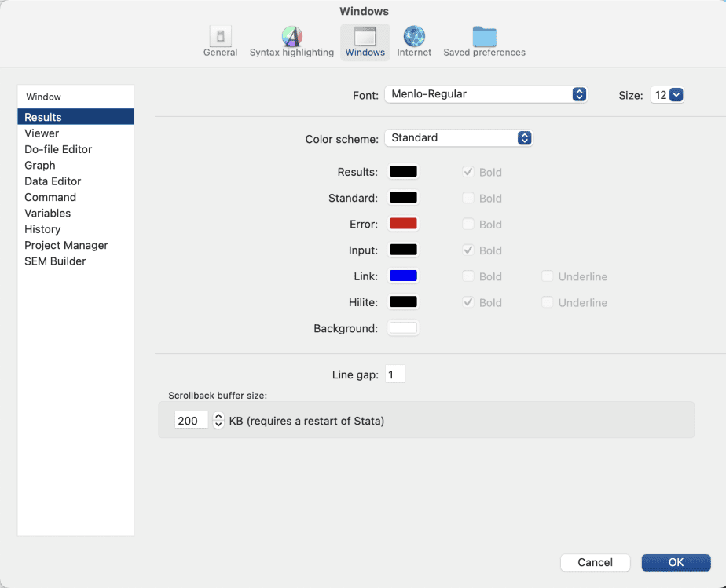Select Do-file Editor in the Window list
This screenshot has height=588, width=726.
tap(58, 149)
